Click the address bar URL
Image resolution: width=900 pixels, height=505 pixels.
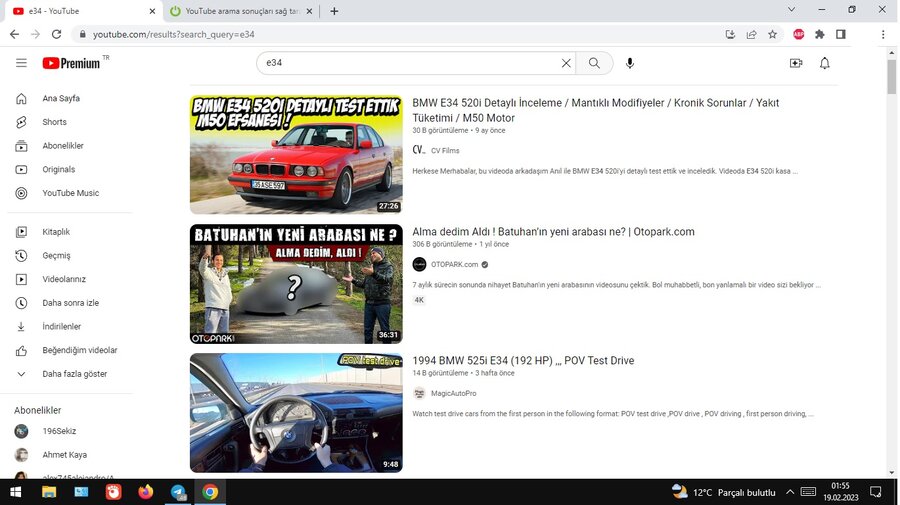[174, 34]
